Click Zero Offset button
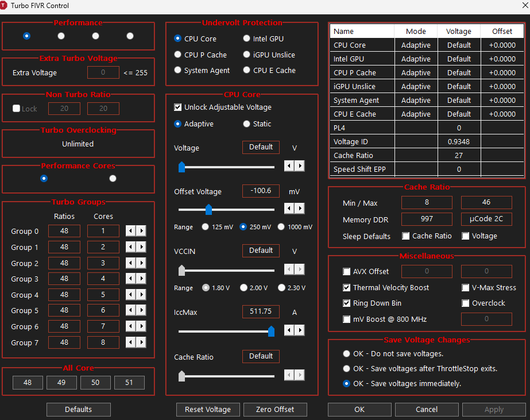530x420 pixels. coord(275,409)
